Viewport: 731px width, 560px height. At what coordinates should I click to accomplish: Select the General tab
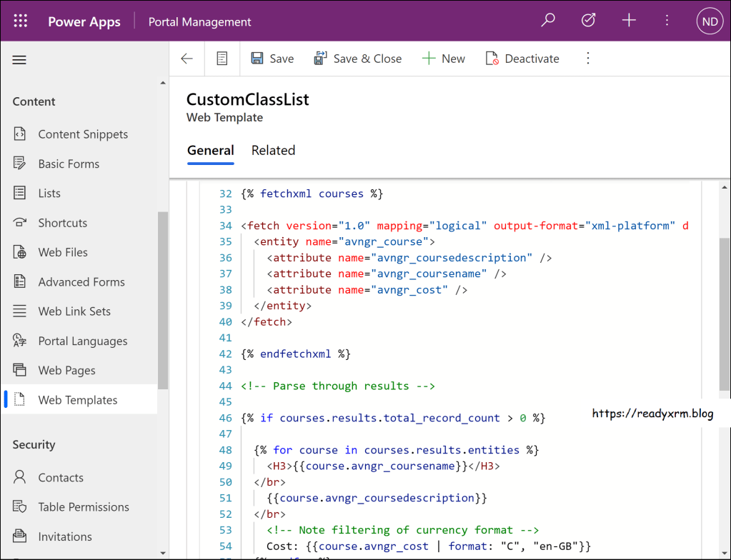point(210,150)
